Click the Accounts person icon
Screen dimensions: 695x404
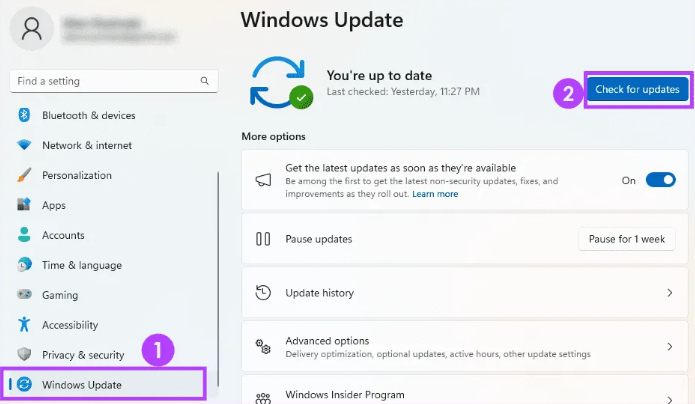[x=24, y=235]
